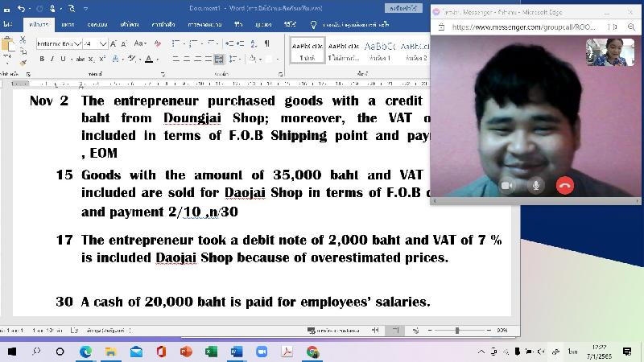This screenshot has height=362, width=644.
Task: Open the font color dropdown arrow
Action: pyautogui.click(x=159, y=60)
